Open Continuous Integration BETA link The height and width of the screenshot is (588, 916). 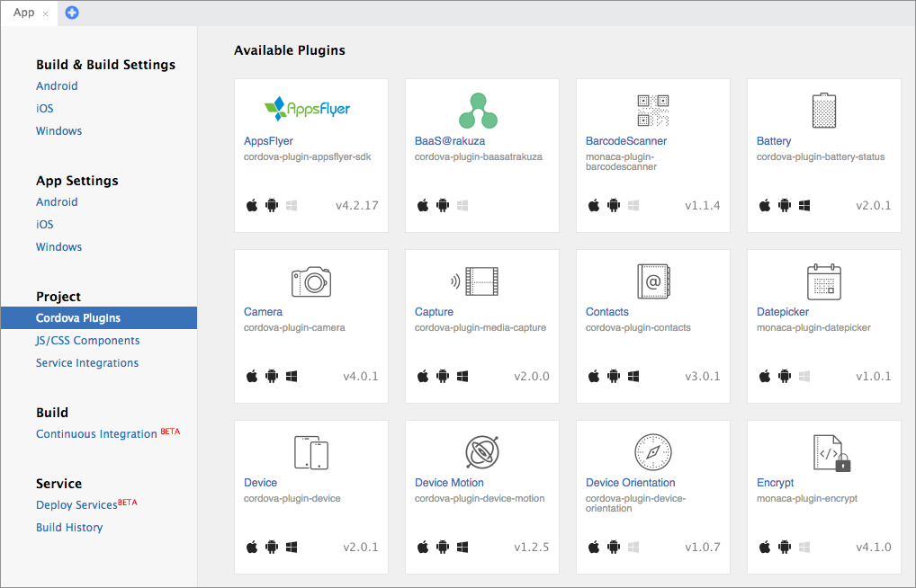tap(96, 434)
